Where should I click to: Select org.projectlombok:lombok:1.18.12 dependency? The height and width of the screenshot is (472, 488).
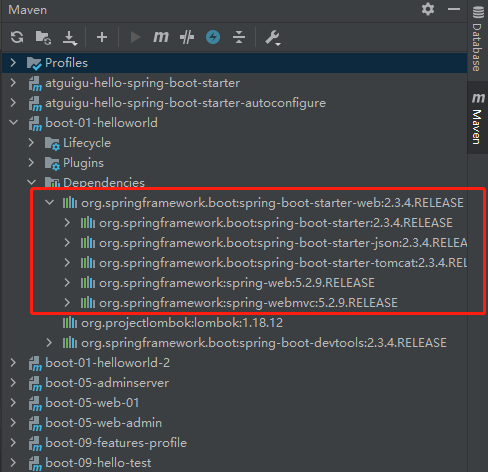click(182, 323)
